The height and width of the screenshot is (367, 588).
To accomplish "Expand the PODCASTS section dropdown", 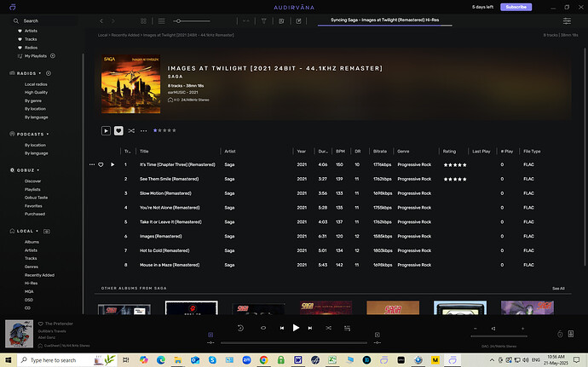I will click(48, 135).
